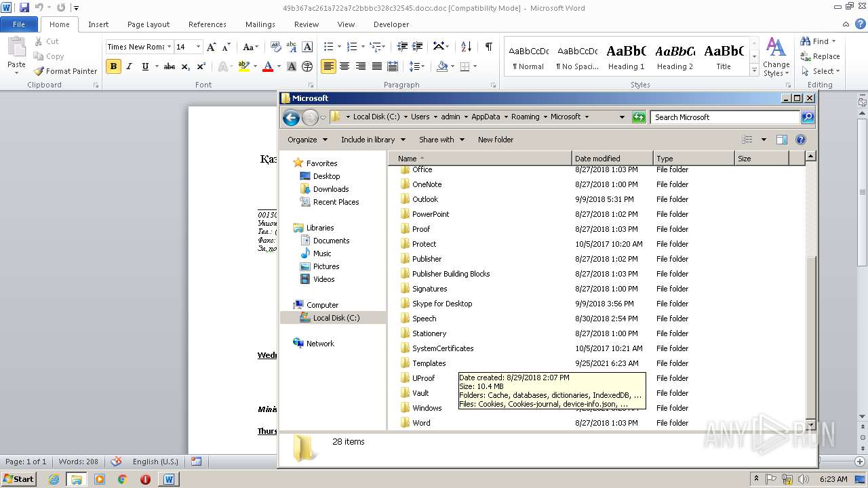868x488 pixels.
Task: Open the File tab
Action: 19,24
